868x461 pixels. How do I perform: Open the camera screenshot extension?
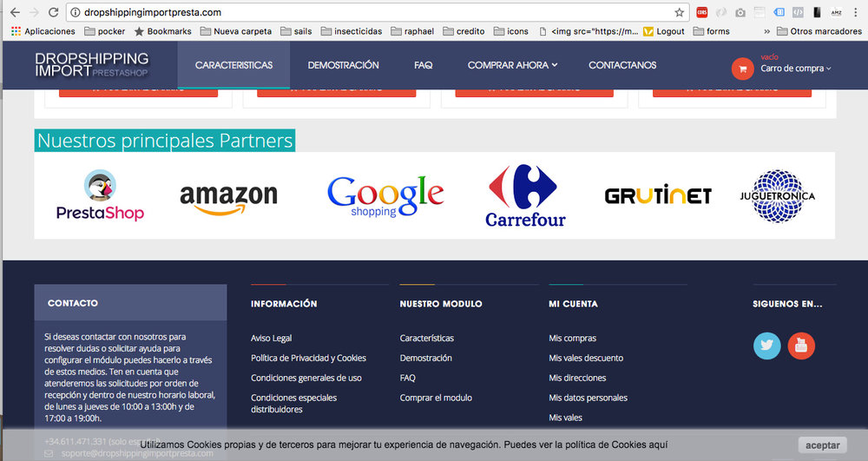click(x=740, y=12)
